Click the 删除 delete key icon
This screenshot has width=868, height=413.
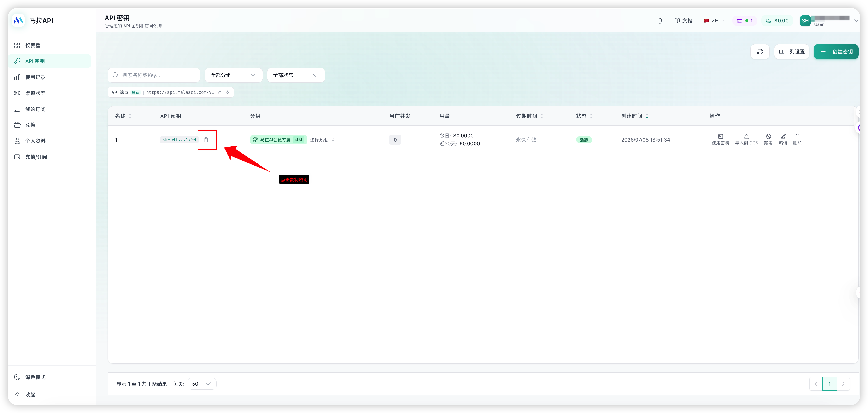click(x=797, y=139)
